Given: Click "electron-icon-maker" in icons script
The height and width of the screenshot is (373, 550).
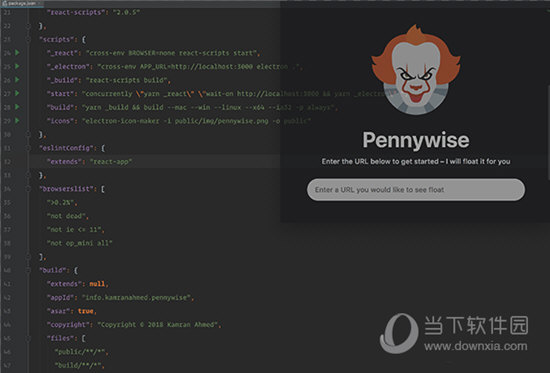Looking at the screenshot, I should point(122,121).
